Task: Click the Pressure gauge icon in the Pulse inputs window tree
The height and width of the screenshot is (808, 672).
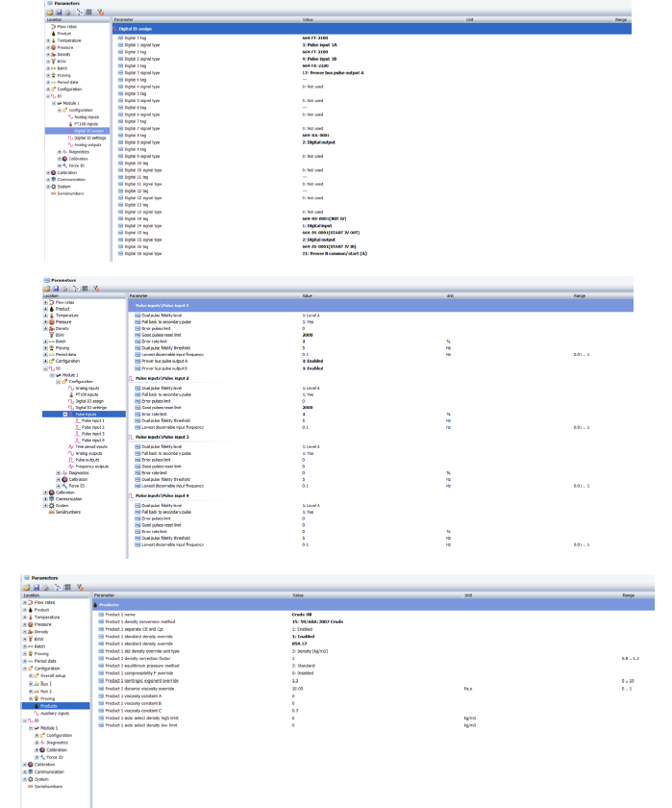Action: click(x=52, y=321)
